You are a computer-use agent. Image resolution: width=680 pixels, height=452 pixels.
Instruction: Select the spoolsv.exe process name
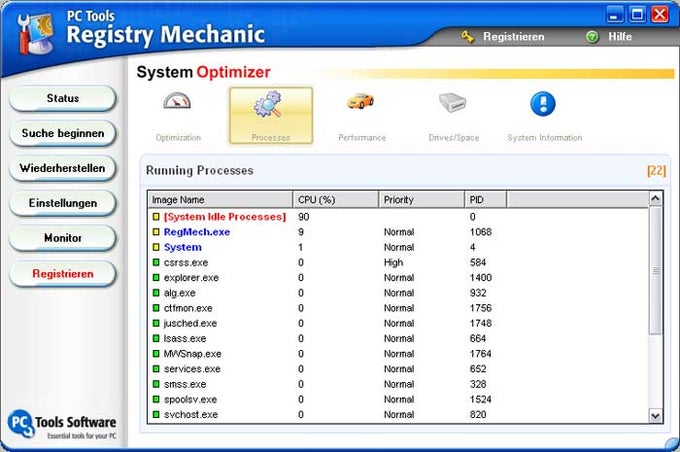coord(190,400)
